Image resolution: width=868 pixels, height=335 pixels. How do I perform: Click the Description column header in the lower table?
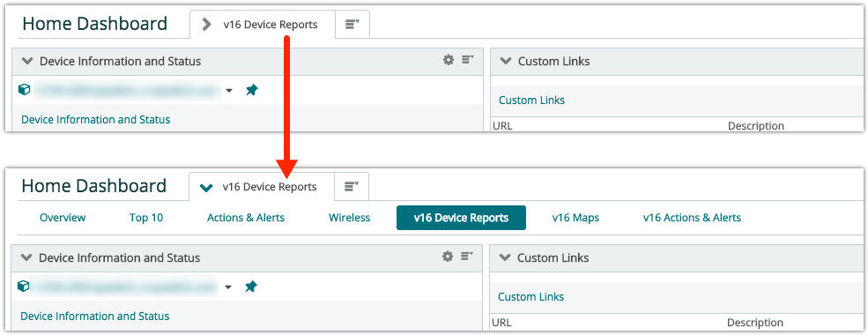pos(754,323)
